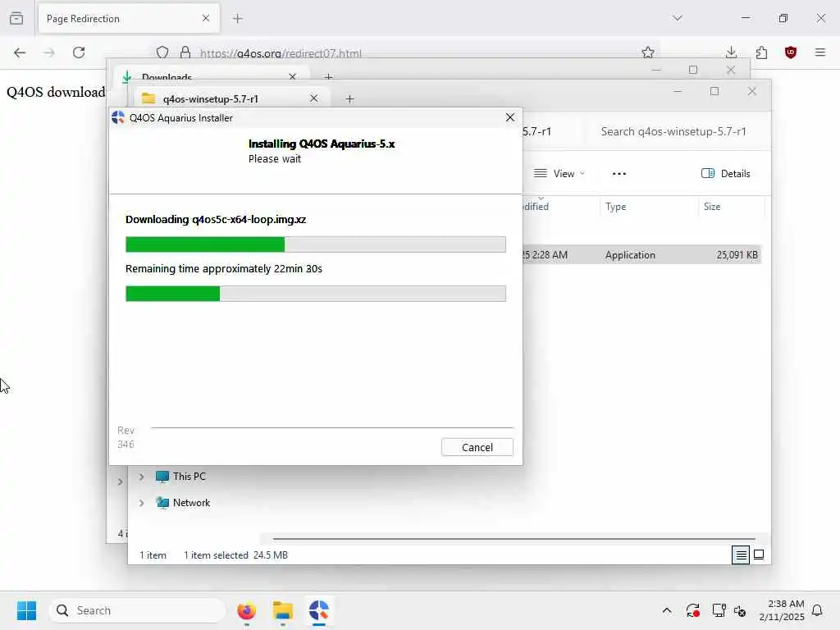Viewport: 840px width, 630px height.
Task: Open Firefox recent browsing view icon
Action: [x=16, y=19]
